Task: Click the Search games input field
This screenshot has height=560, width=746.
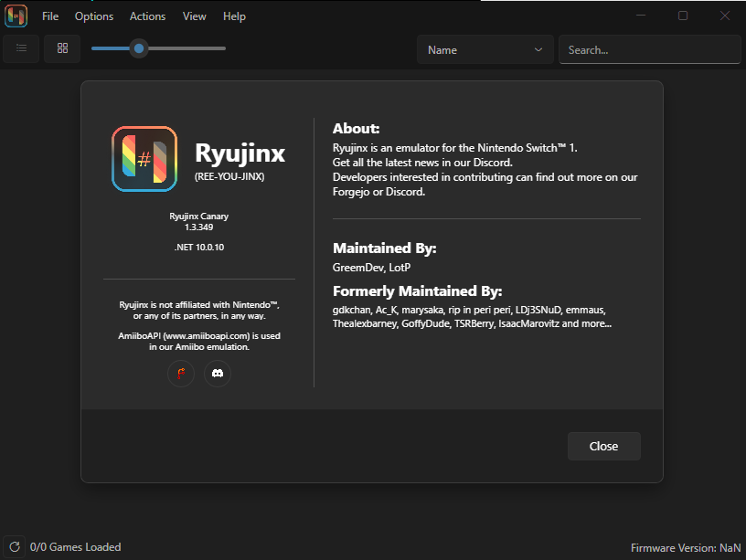Action: point(649,49)
